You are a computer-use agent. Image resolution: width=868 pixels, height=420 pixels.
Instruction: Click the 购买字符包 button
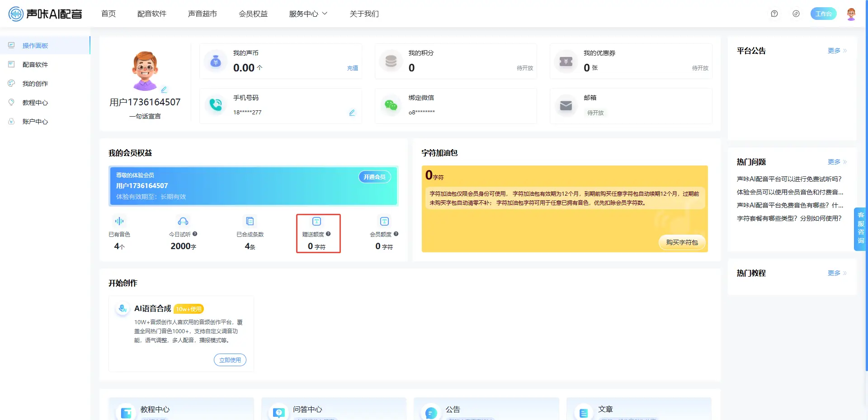click(x=682, y=242)
